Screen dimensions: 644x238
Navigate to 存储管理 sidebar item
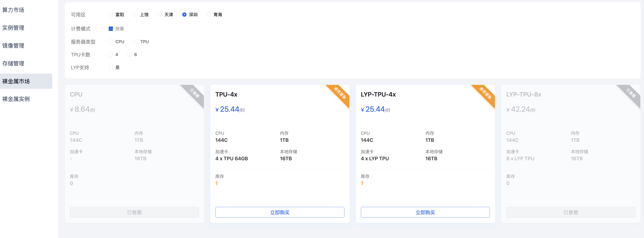coord(13,64)
